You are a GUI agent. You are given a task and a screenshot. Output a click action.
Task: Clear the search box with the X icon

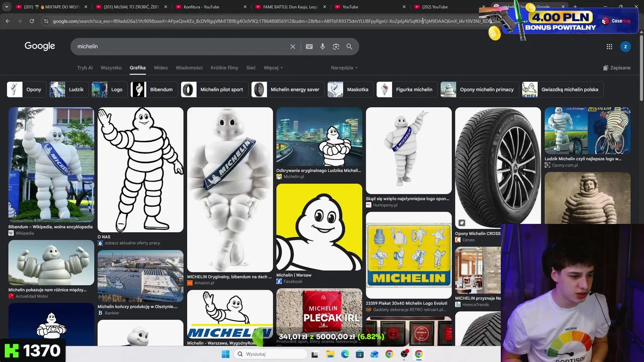click(293, 46)
